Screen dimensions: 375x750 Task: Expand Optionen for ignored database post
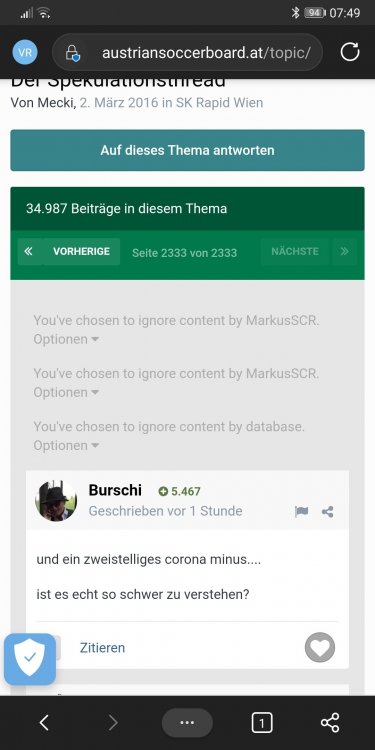click(x=66, y=445)
